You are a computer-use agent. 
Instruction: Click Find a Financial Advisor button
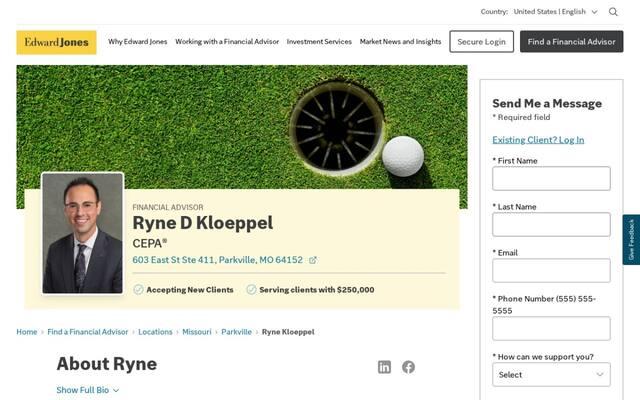[x=571, y=42]
